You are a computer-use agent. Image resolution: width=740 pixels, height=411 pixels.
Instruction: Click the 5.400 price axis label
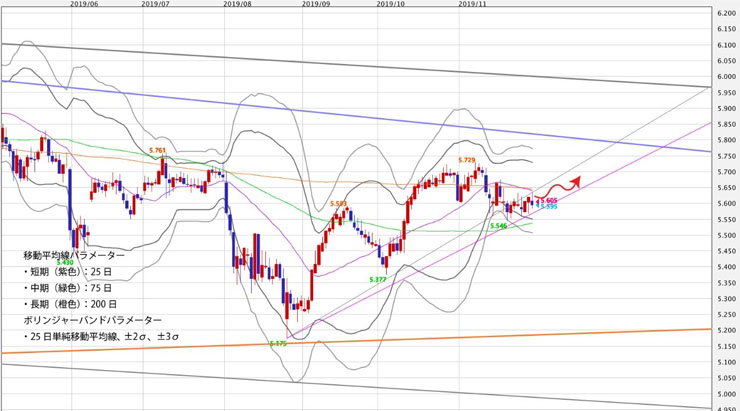coord(726,267)
